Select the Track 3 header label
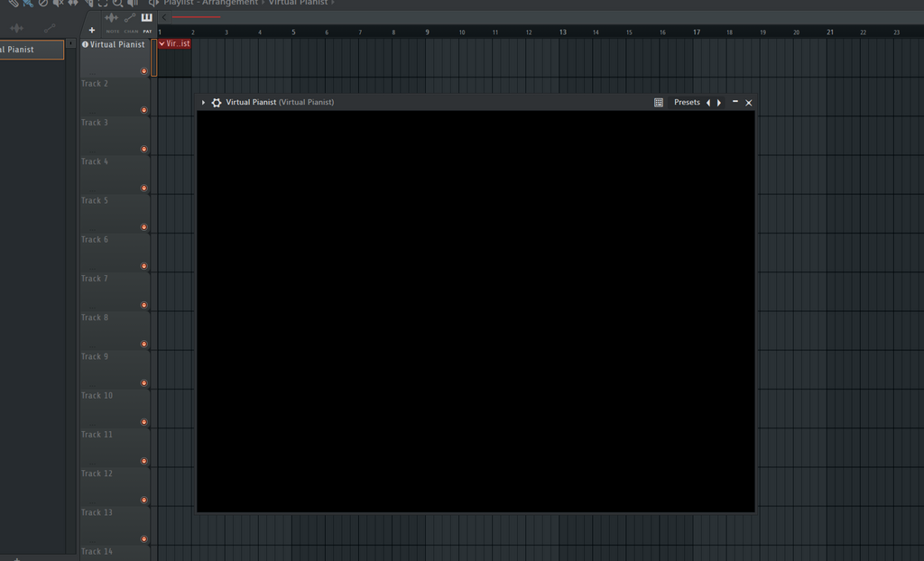The image size is (924, 561). [x=95, y=123]
